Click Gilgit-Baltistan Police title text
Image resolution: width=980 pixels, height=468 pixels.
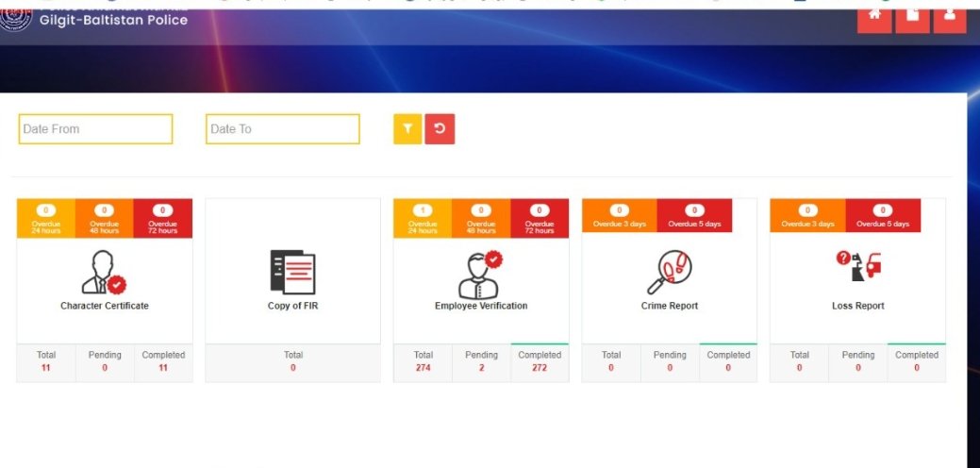pyautogui.click(x=113, y=20)
